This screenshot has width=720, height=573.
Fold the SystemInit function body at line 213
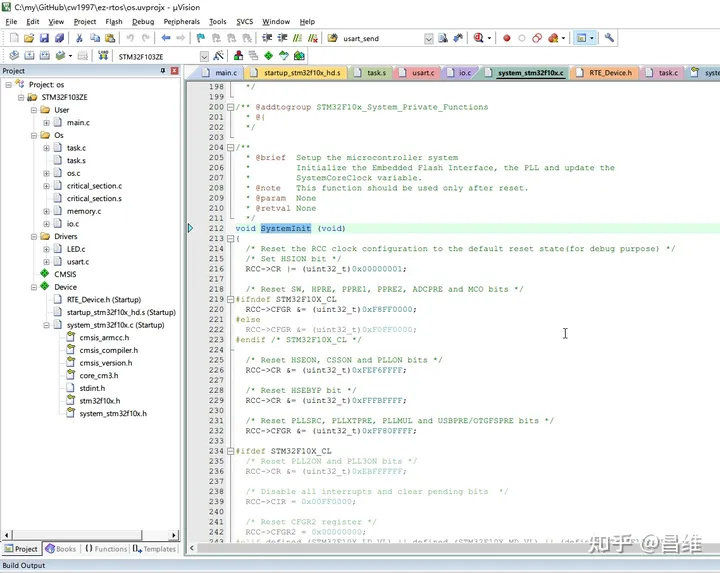coord(231,238)
